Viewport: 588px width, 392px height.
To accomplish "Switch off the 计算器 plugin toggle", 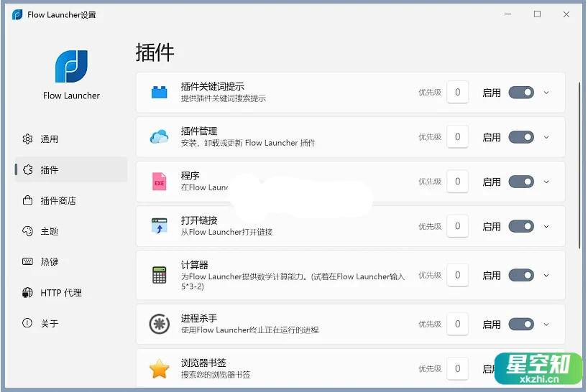I will point(521,275).
